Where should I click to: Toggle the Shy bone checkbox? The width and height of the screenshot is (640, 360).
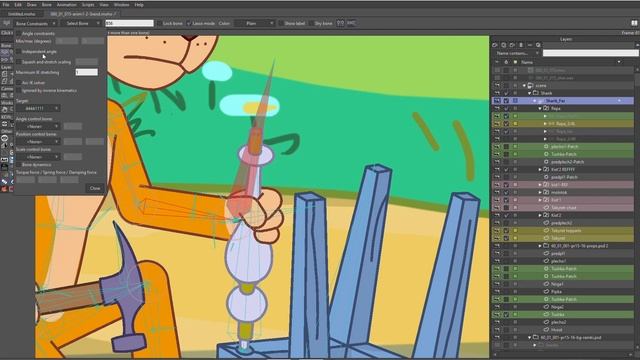(x=311, y=23)
